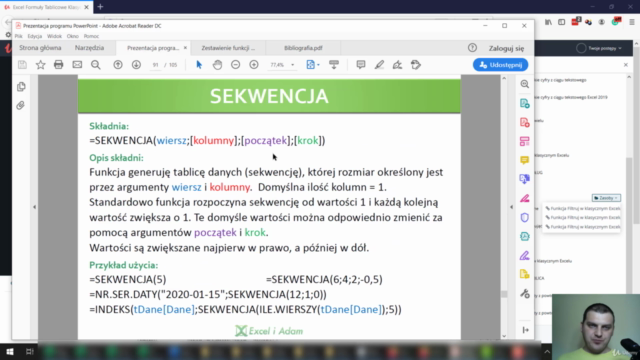Open fit page options dropdown arrow
640x360 pixels.
pos(318,65)
